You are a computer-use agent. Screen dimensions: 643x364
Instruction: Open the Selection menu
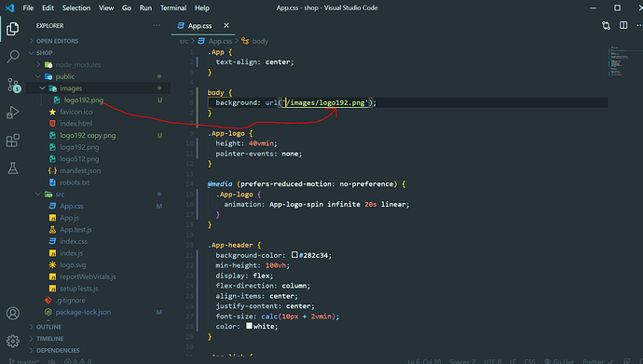(76, 7)
